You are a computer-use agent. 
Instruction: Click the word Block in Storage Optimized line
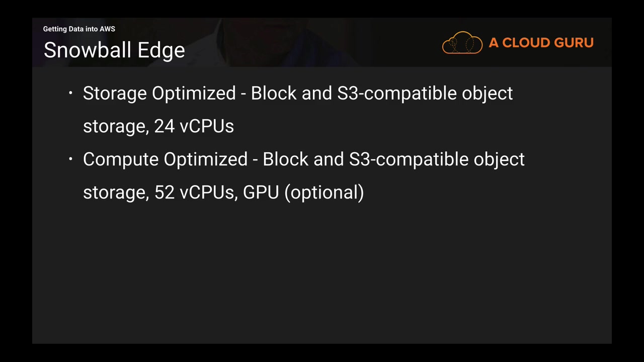pos(273,94)
